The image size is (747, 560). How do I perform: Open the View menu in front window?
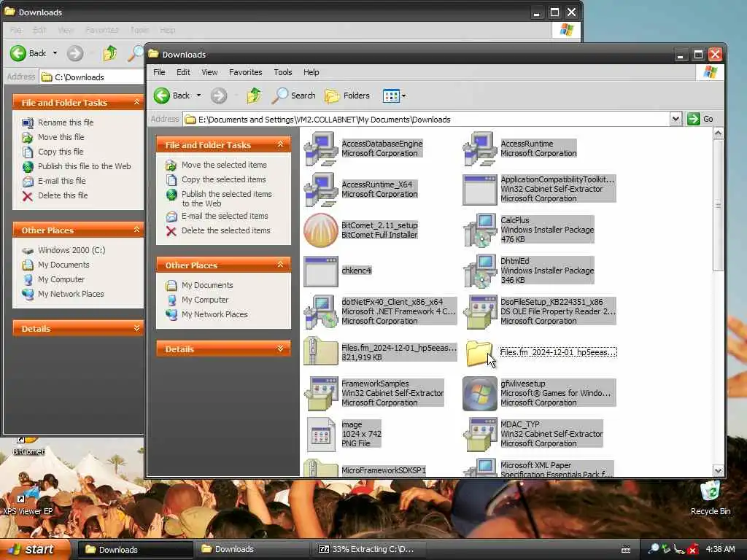[x=209, y=72]
